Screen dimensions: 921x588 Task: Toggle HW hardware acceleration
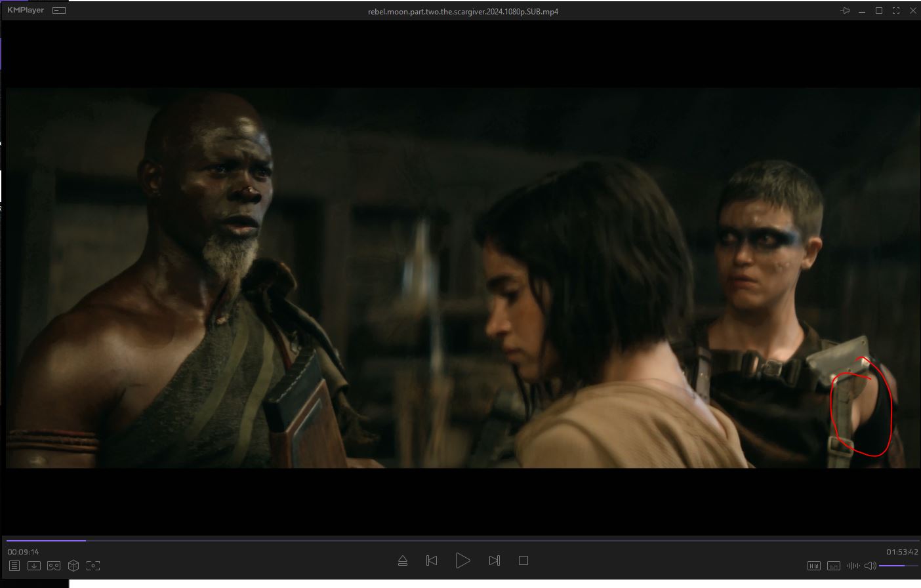click(x=814, y=566)
